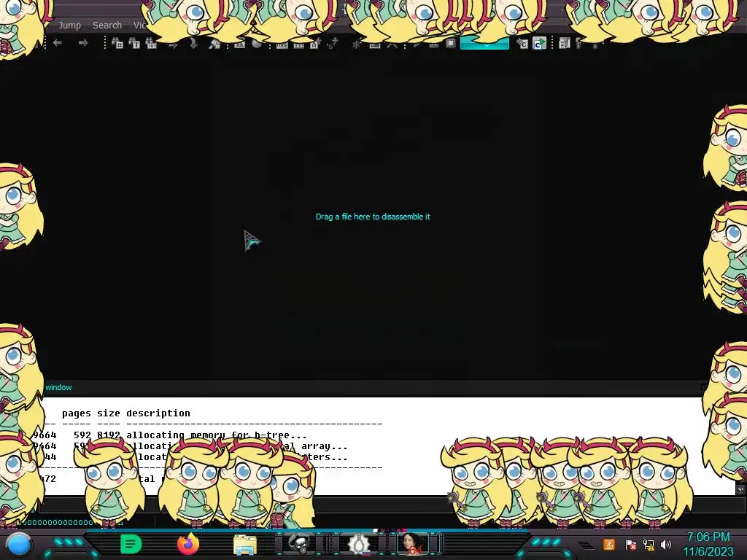The height and width of the screenshot is (560, 747).
Task: Click the 'C' with green arrow icon
Action: 539,44
